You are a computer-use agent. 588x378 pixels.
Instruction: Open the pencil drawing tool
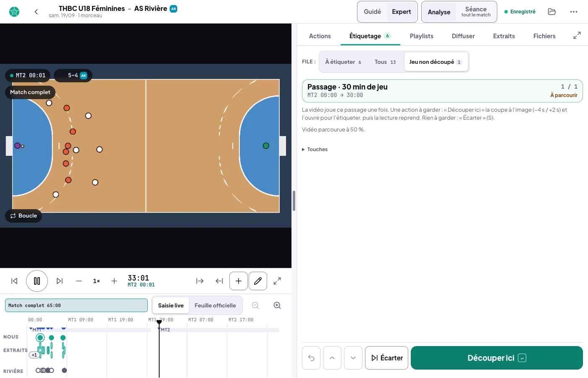tap(258, 281)
